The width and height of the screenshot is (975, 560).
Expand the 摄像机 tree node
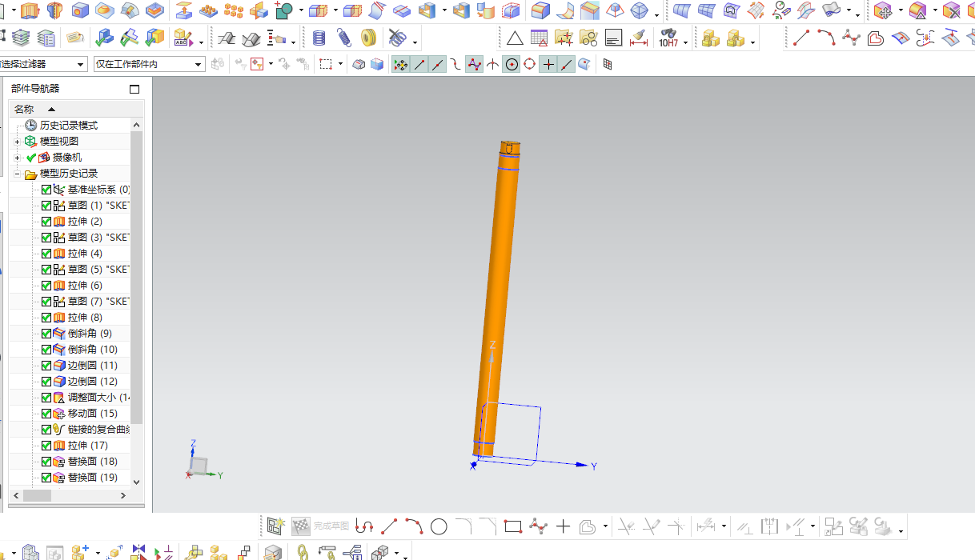17,158
